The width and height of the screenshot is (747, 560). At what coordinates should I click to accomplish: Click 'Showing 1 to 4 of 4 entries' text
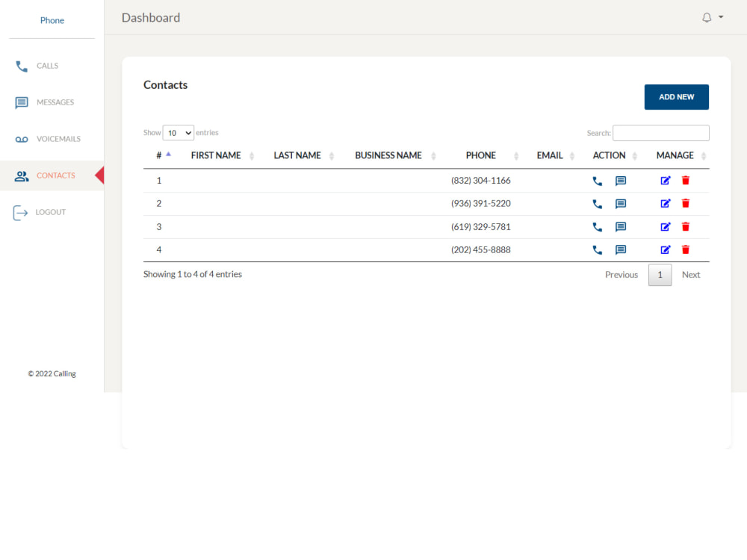tap(193, 274)
